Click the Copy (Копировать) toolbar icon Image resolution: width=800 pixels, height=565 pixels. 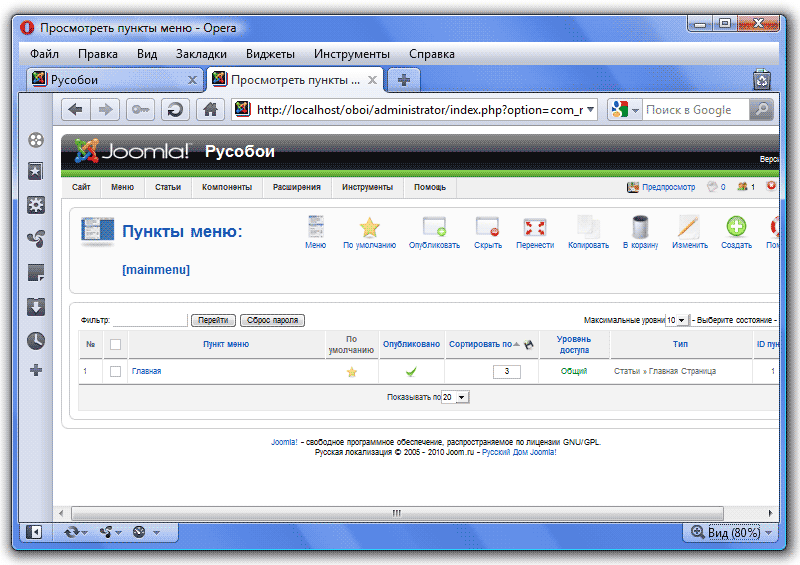(x=587, y=228)
